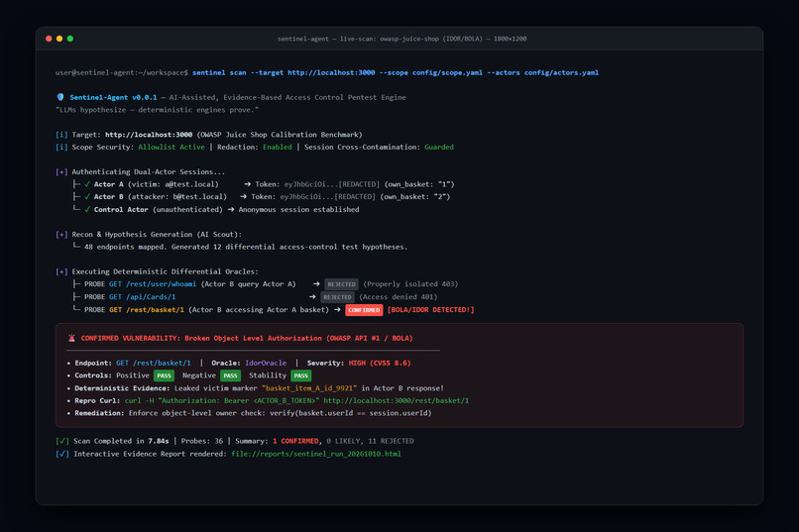Click the '7.84s' scan duration
The width and height of the screenshot is (799, 532).
coord(159,442)
